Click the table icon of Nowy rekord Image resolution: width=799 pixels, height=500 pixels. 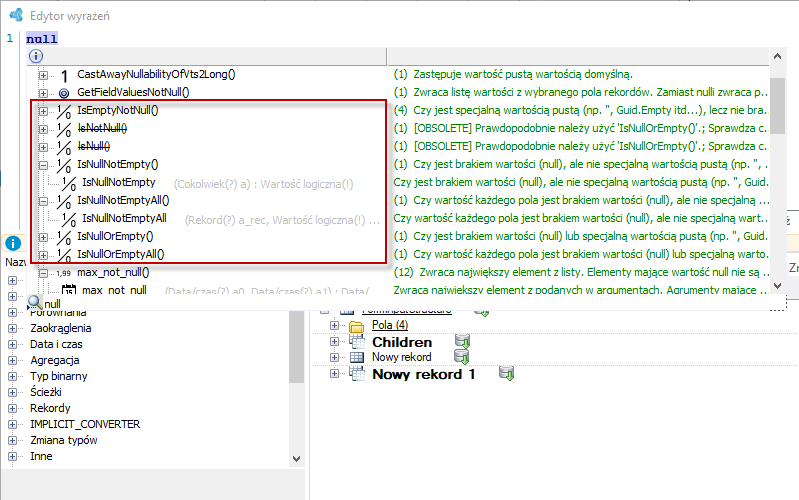click(357, 357)
